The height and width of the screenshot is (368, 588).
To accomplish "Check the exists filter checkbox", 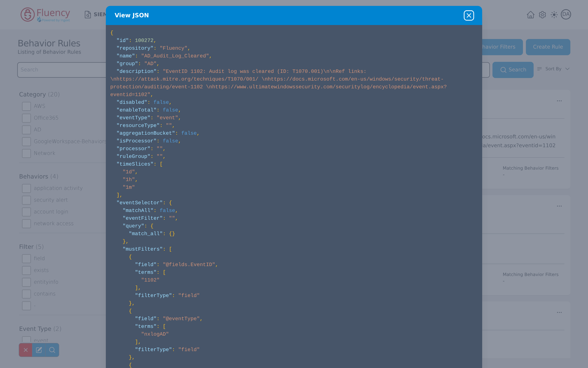I will pos(26,270).
